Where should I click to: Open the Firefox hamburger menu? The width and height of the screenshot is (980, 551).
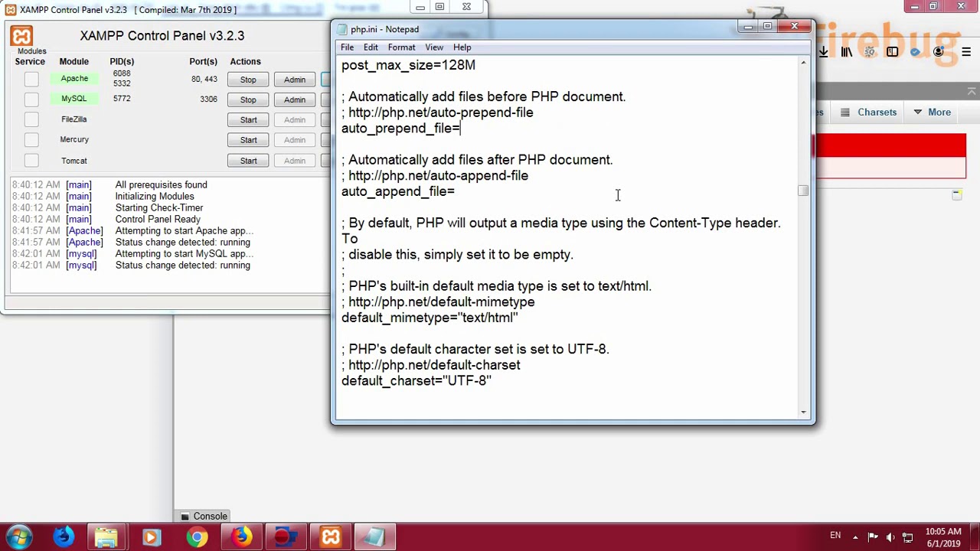(x=966, y=52)
